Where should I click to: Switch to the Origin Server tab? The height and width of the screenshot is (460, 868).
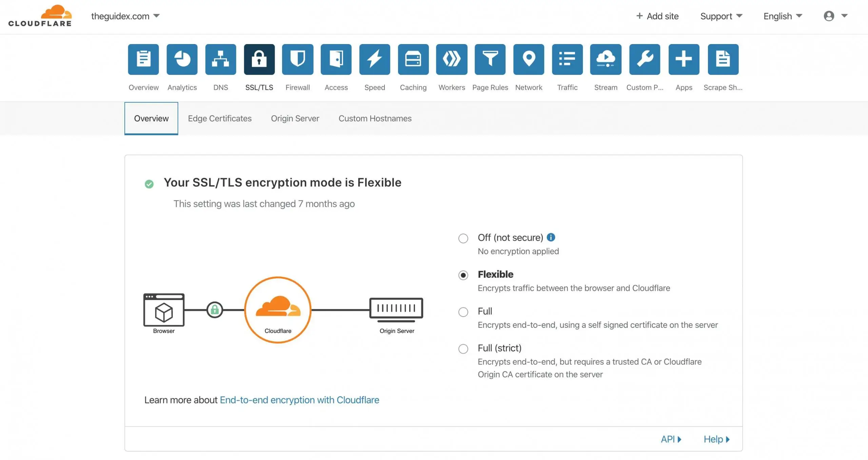pyautogui.click(x=295, y=118)
